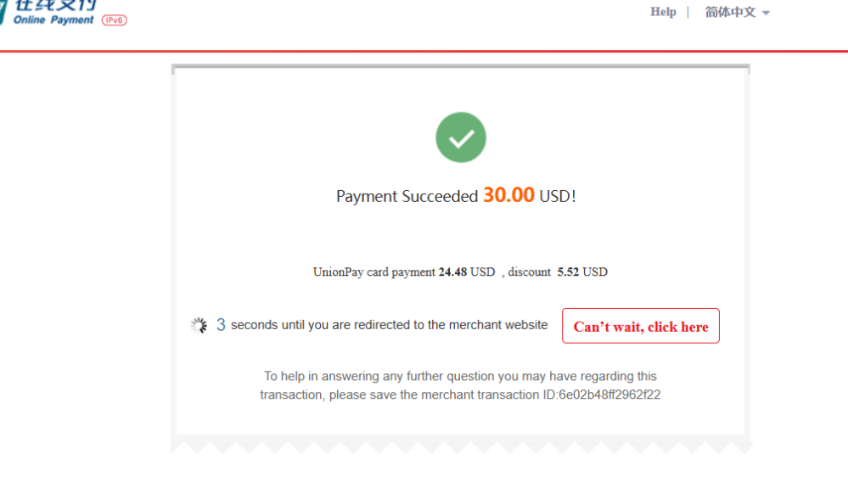Click the redirect to merchant website message
Viewport: 848px width, 504px height.
pos(390,325)
